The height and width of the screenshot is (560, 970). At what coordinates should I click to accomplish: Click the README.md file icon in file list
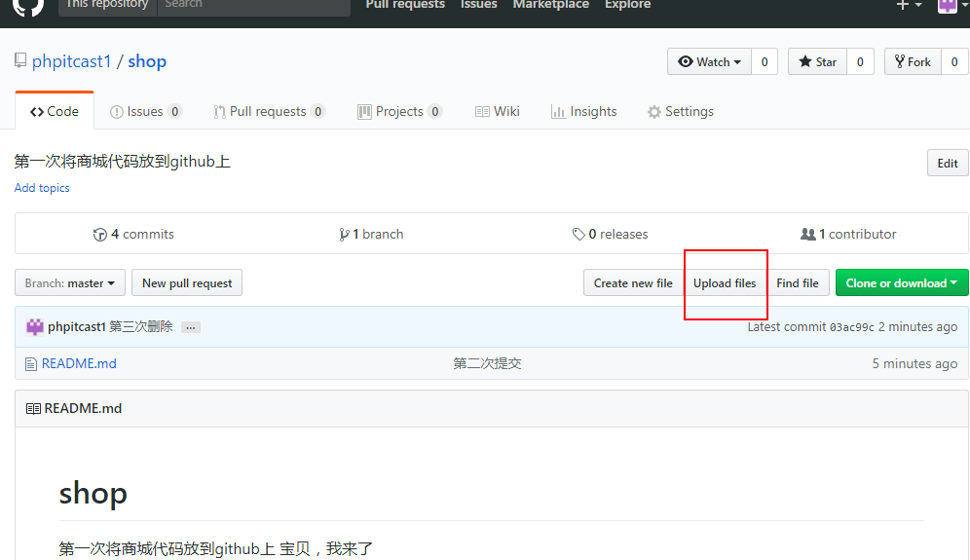tap(31, 364)
